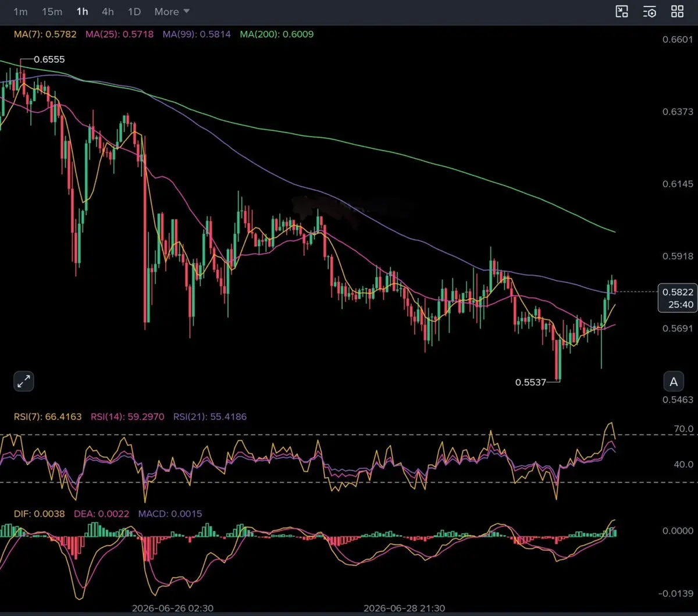Image resolution: width=698 pixels, height=616 pixels.
Task: Open the grid layout icon
Action: coord(677,12)
